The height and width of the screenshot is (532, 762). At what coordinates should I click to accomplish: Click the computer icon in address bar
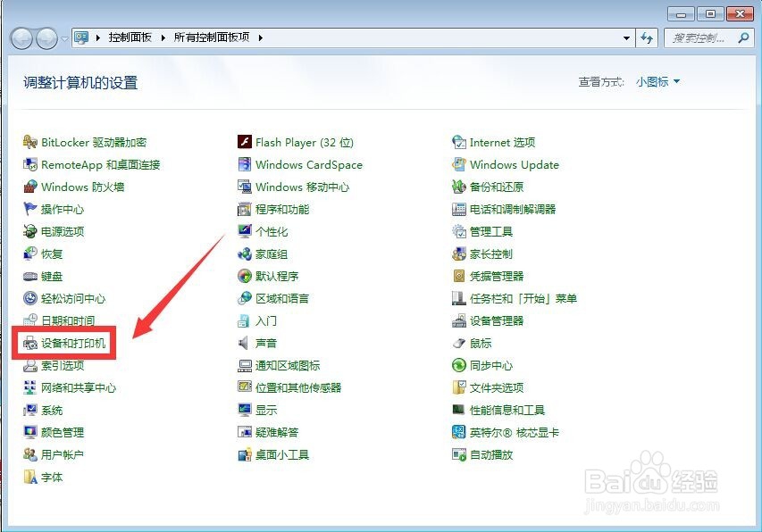click(x=81, y=37)
